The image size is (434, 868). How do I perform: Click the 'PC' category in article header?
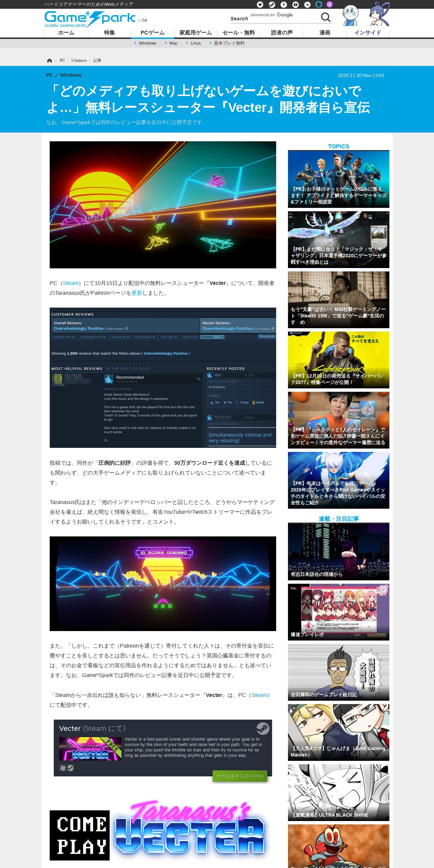tap(49, 75)
